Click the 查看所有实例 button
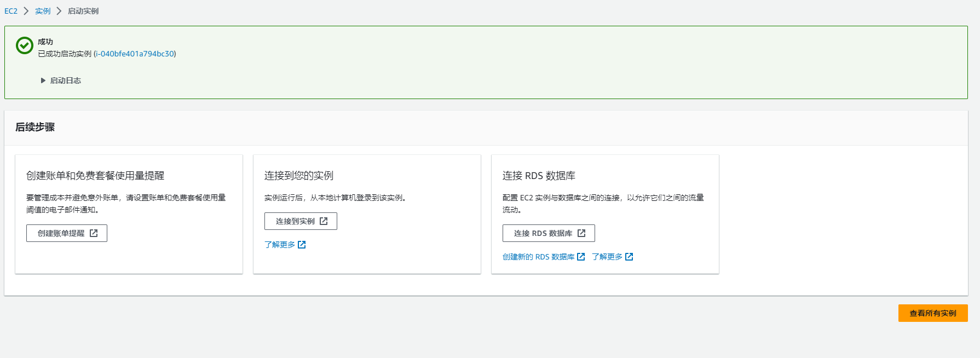This screenshot has height=358, width=980. click(933, 313)
